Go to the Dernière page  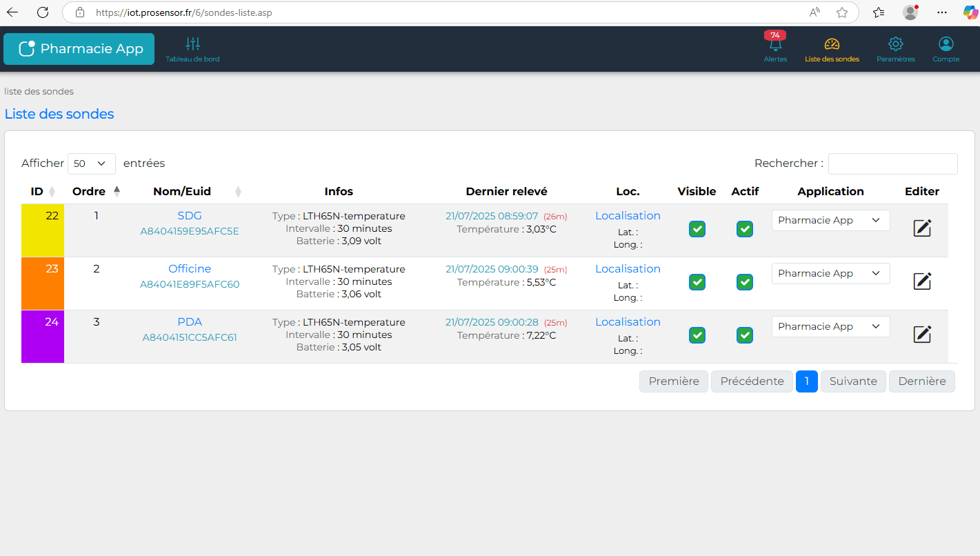coord(921,381)
